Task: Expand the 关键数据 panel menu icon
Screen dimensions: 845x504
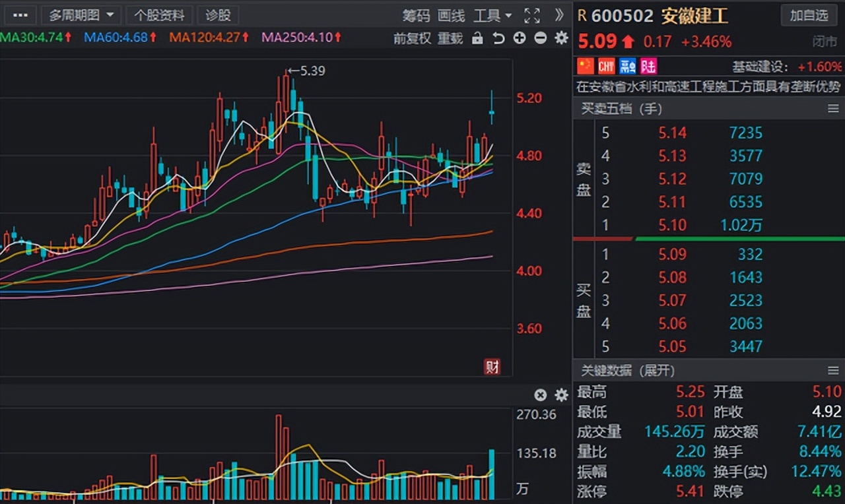Action: [x=833, y=371]
